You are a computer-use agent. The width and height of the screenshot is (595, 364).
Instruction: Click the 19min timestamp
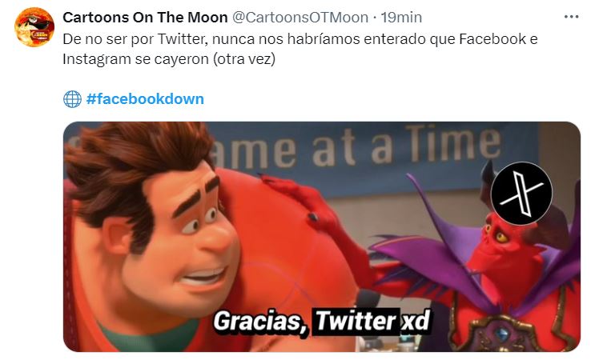[401, 17]
